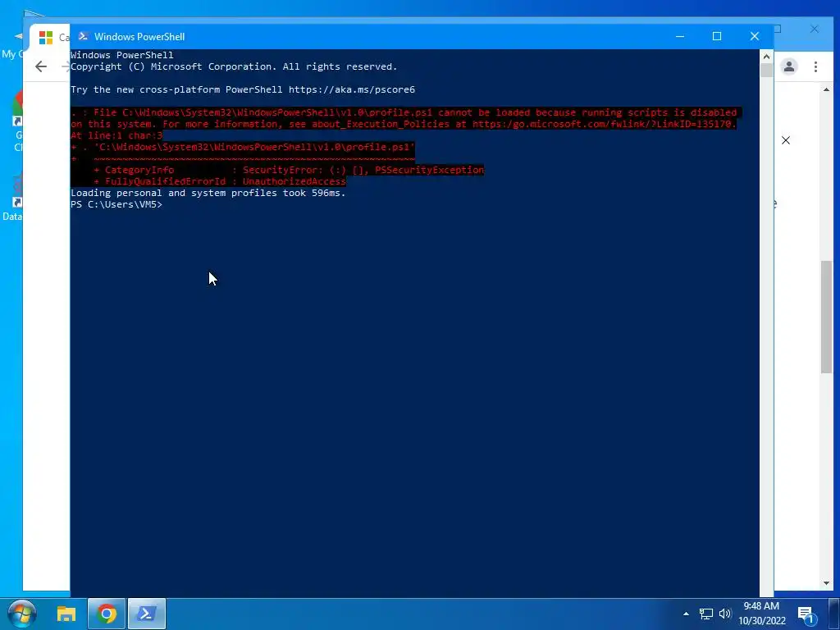Click Chrome page scrollbar thumb
840x630 pixels.
(827, 316)
